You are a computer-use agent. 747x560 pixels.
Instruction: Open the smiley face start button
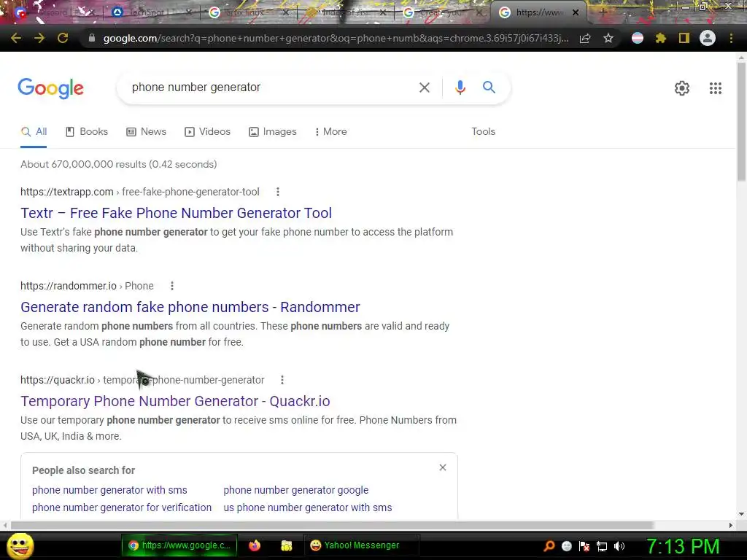point(20,545)
